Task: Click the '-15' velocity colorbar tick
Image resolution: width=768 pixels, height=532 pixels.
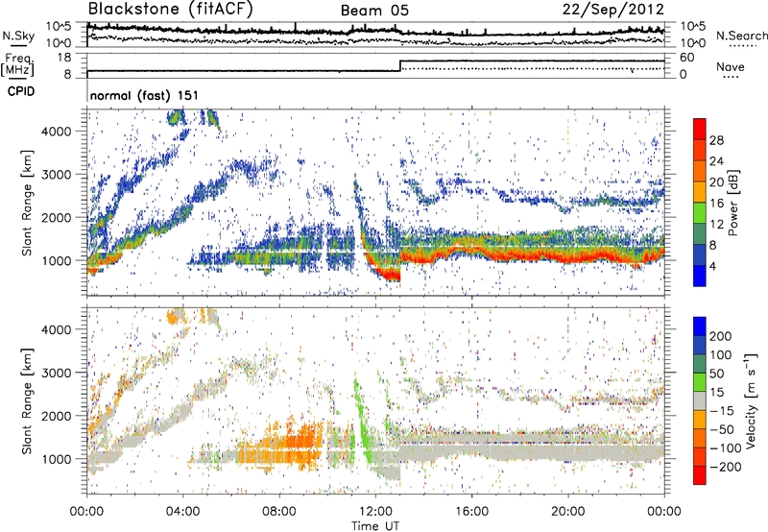Action: [x=722, y=411]
